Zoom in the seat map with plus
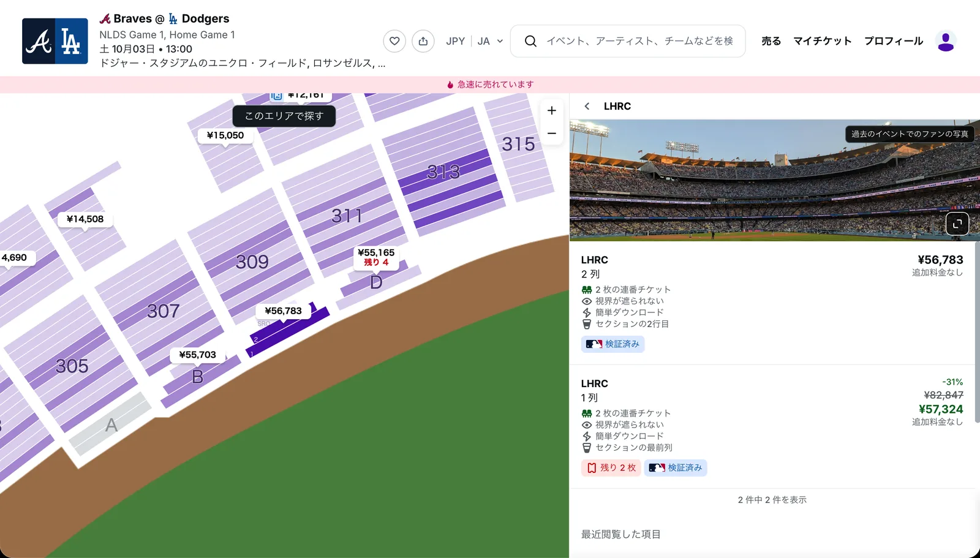Screen dimensions: 980x558 [x=551, y=110]
